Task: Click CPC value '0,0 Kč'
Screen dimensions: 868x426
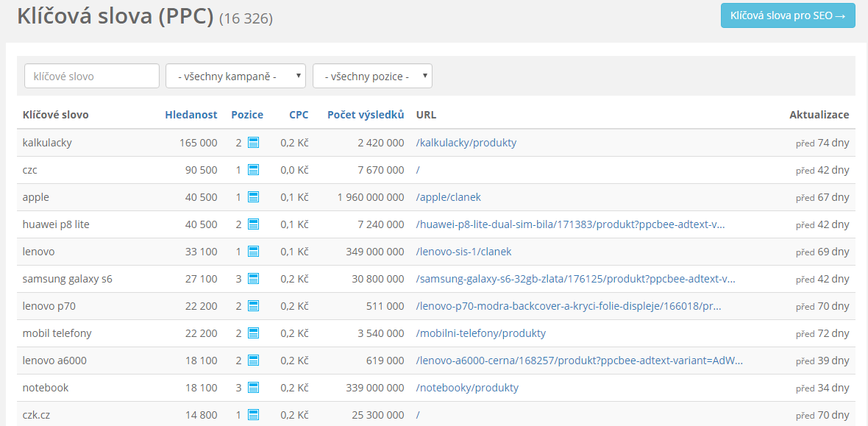Action: (x=294, y=170)
